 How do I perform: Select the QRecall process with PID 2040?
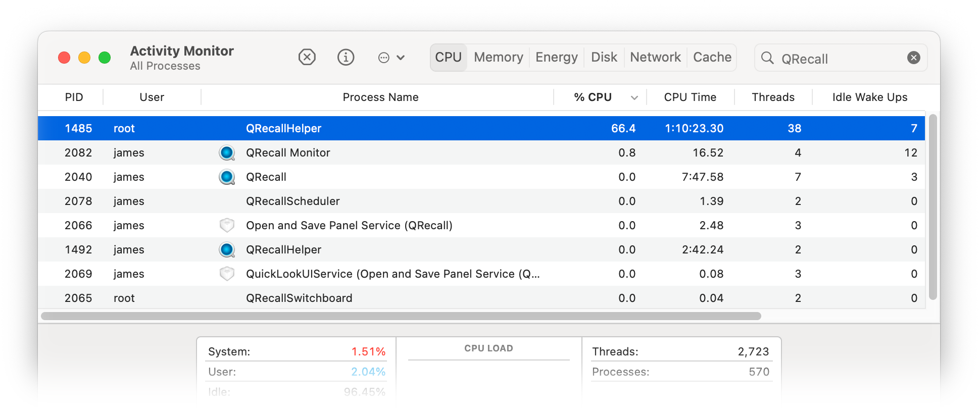point(481,177)
